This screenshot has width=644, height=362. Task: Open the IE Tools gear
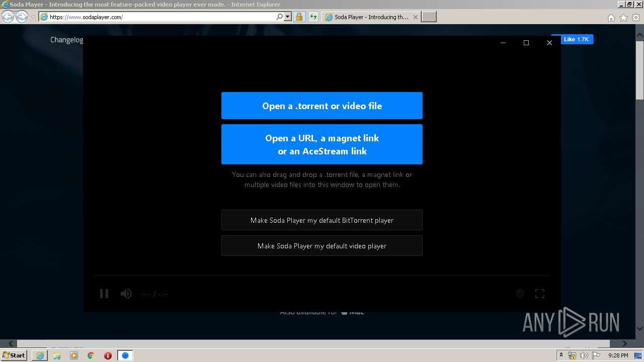[x=636, y=18]
